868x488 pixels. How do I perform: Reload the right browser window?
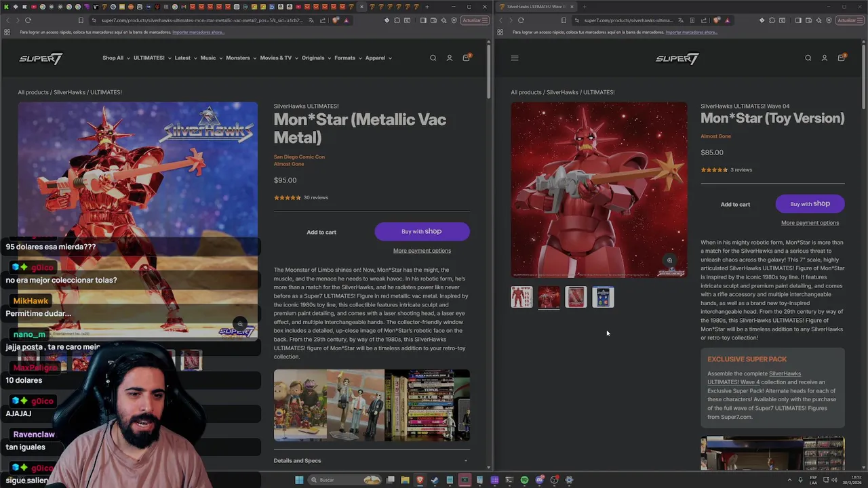[521, 20]
